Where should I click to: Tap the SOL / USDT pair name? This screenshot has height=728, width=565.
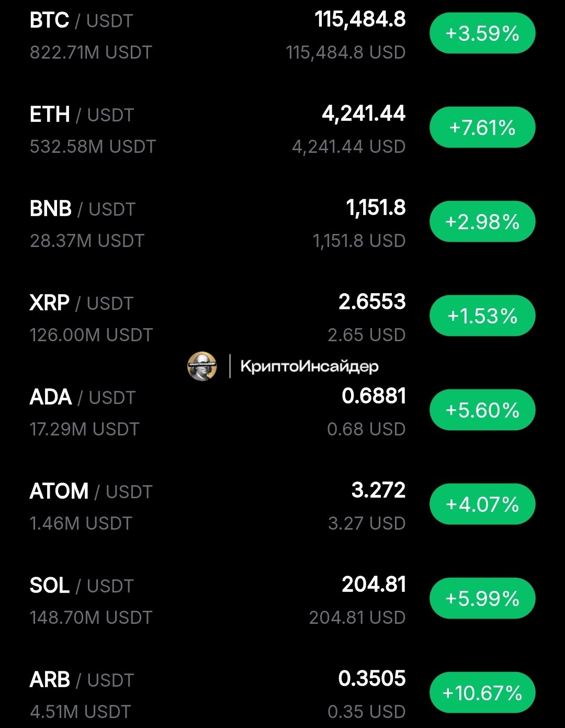pos(82,586)
